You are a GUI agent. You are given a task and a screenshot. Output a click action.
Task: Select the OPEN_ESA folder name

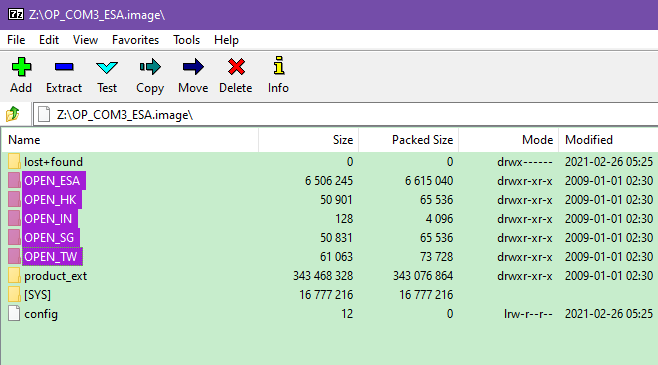[x=52, y=180]
